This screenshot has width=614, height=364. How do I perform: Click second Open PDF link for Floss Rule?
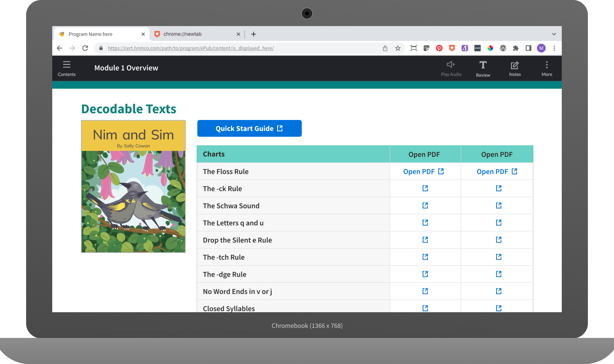click(497, 171)
